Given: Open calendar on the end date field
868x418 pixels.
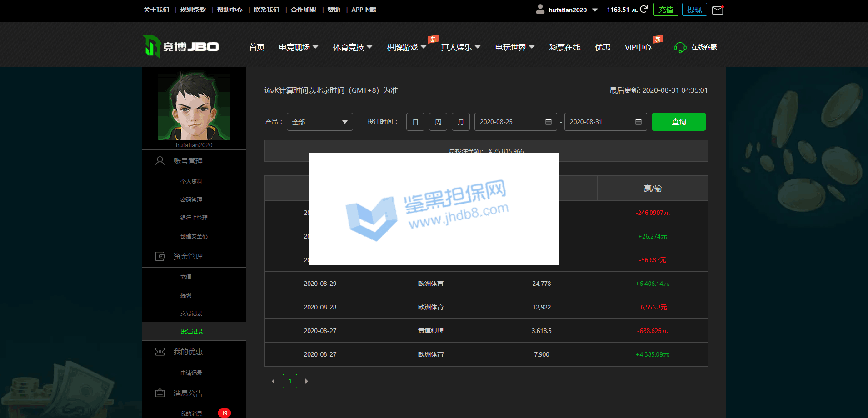Looking at the screenshot, I should point(638,122).
